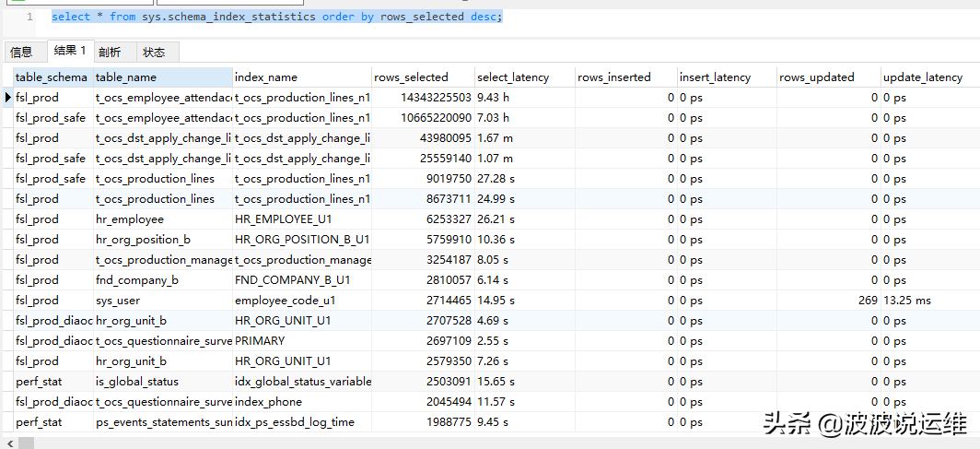Select the hr_employee table name cell
Image resolution: width=980 pixels, height=449 pixels.
(163, 219)
